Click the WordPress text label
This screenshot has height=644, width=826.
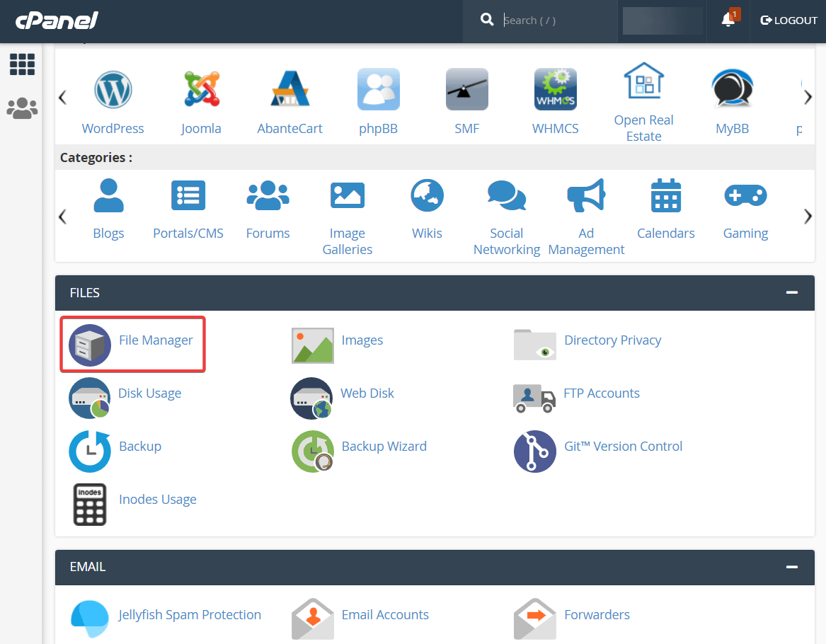[113, 129]
